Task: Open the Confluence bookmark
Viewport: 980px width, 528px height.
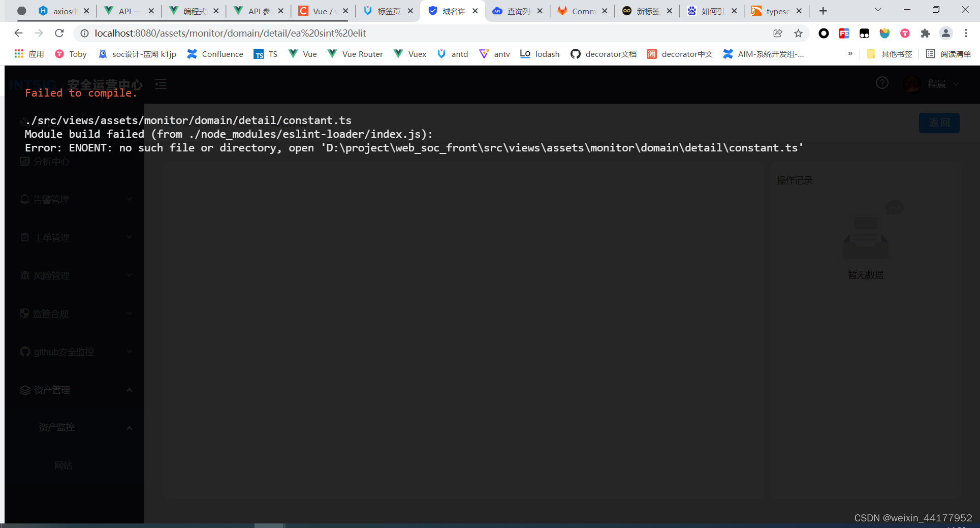Action: (215, 54)
